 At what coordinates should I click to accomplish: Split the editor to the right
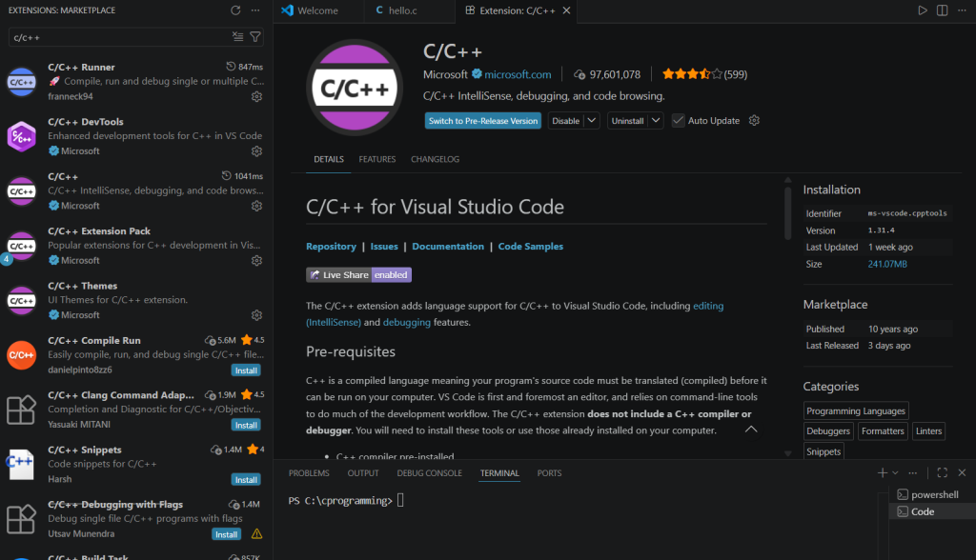[943, 10]
